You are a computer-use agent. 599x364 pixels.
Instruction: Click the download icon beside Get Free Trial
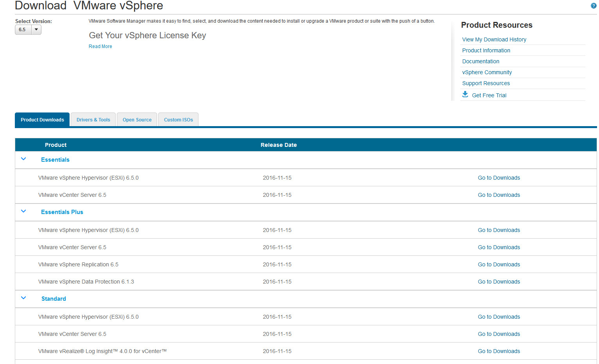click(465, 95)
